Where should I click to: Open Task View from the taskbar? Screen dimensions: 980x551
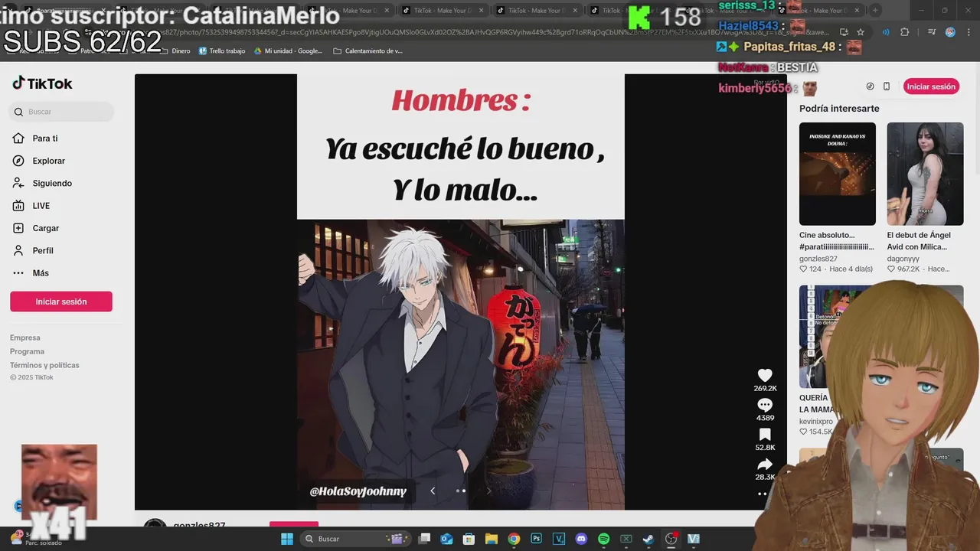pos(424,539)
